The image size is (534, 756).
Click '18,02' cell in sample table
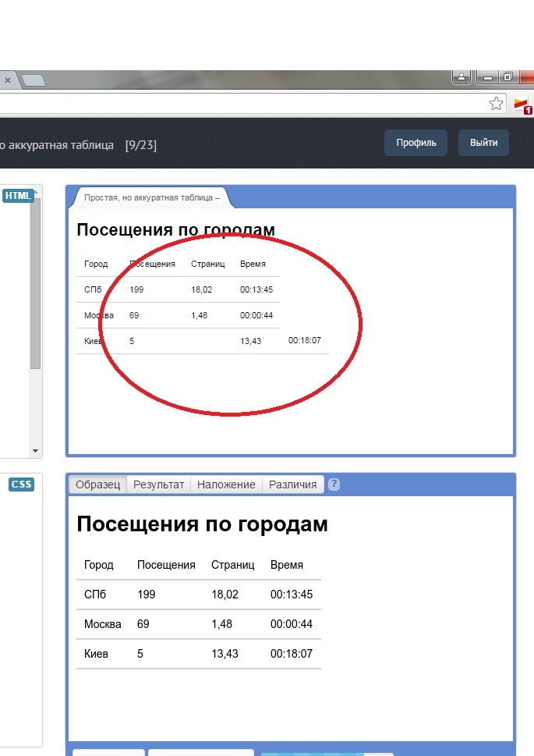coord(225,594)
